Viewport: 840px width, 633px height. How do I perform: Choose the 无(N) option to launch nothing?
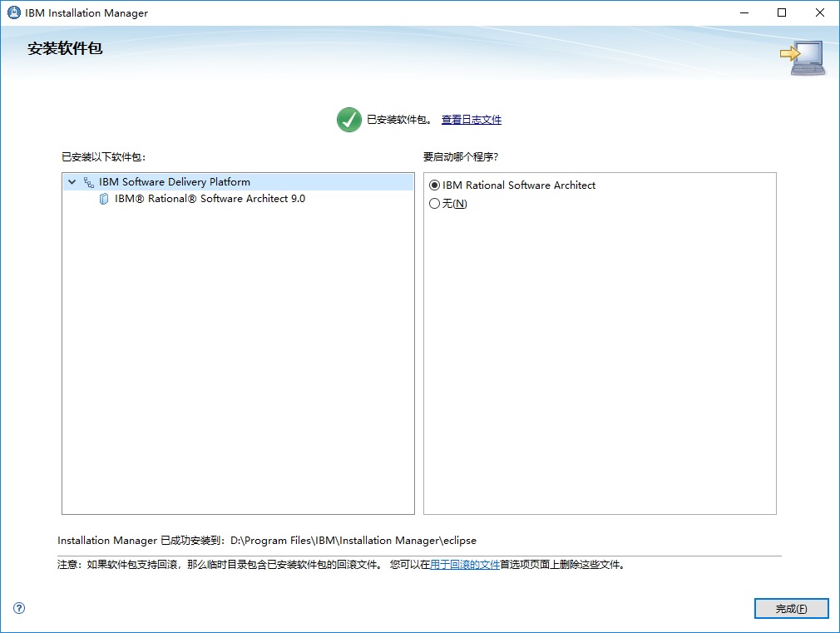pyautogui.click(x=434, y=203)
